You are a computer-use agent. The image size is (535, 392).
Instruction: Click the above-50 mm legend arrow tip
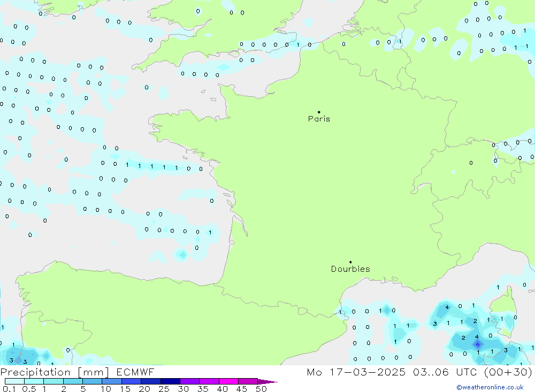(x=268, y=381)
